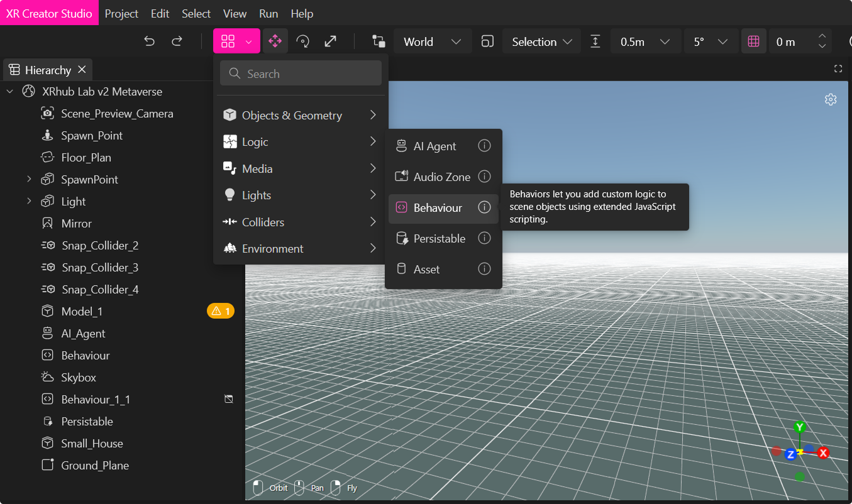This screenshot has height=504, width=852.
Task: Open the 0.5m translation snap dropdown
Action: 645,41
